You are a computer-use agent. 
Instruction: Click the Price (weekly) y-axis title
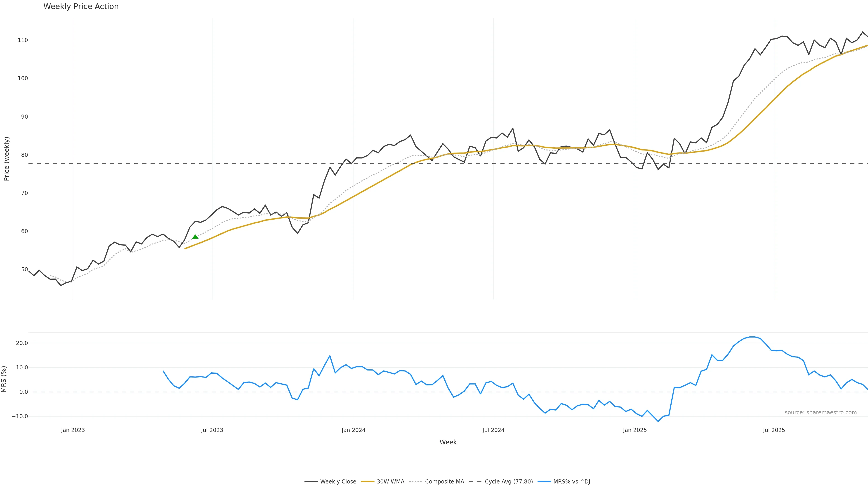click(x=6, y=159)
